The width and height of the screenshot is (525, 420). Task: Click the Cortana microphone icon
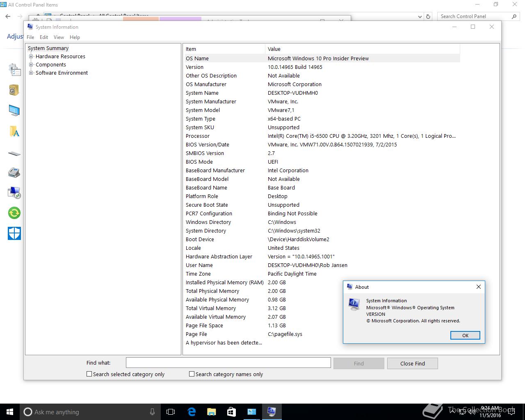152,412
